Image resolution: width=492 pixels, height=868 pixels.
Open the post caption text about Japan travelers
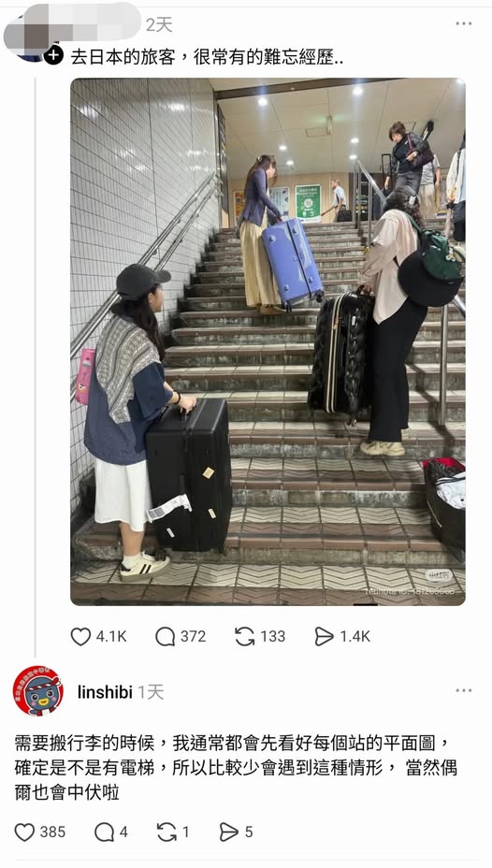click(x=207, y=56)
